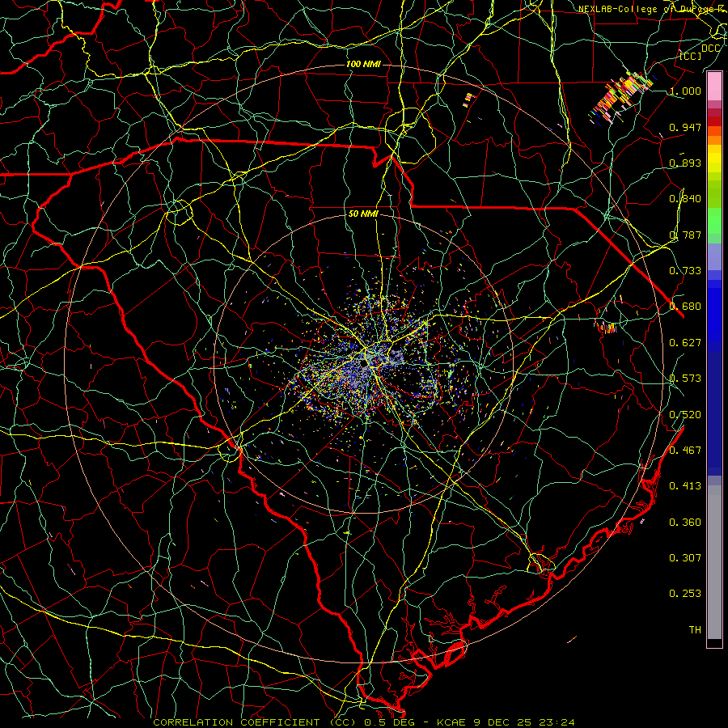The width and height of the screenshot is (728, 728).
Task: Select the 0.307 scale label
Action: coord(685,558)
